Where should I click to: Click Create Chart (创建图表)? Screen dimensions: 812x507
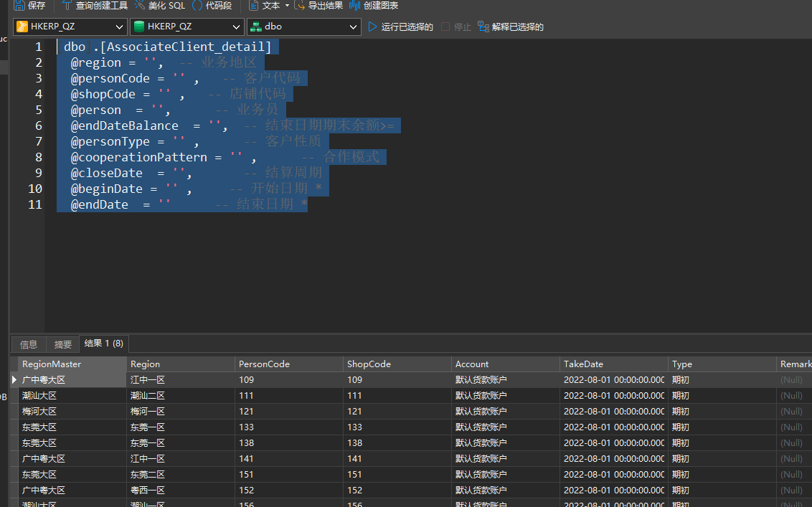374,5
